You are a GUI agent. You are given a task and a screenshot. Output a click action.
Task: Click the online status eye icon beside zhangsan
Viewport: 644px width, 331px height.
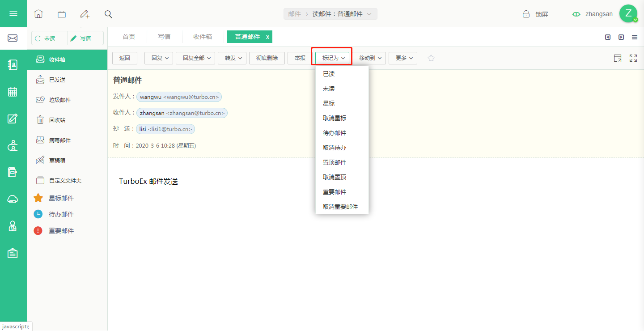point(576,14)
